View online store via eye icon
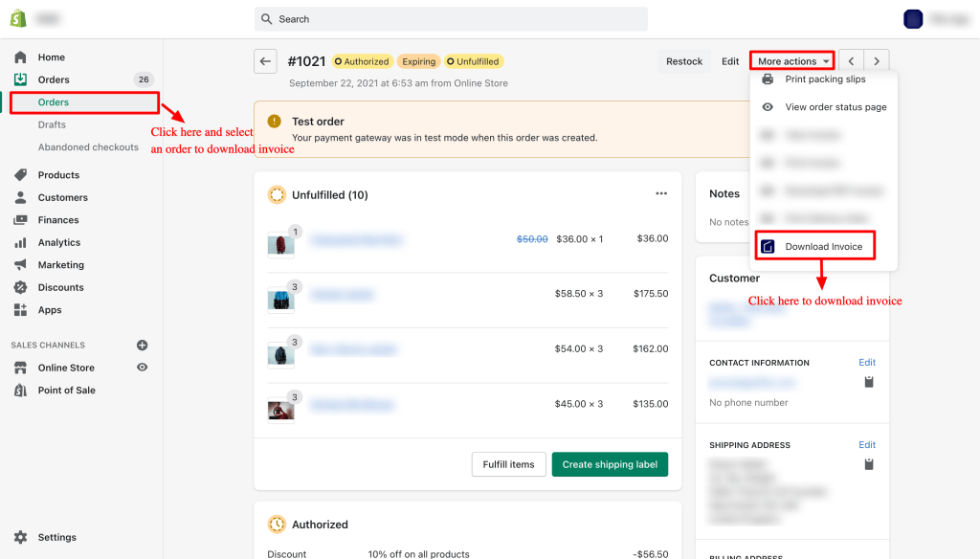Viewport: 980px width, 559px height. [142, 367]
